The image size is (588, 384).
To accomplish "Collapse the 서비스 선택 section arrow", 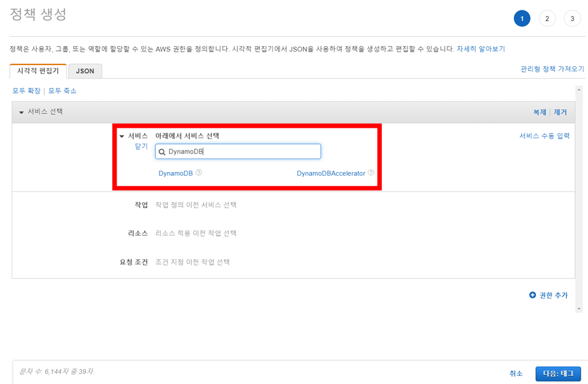I will point(21,112).
